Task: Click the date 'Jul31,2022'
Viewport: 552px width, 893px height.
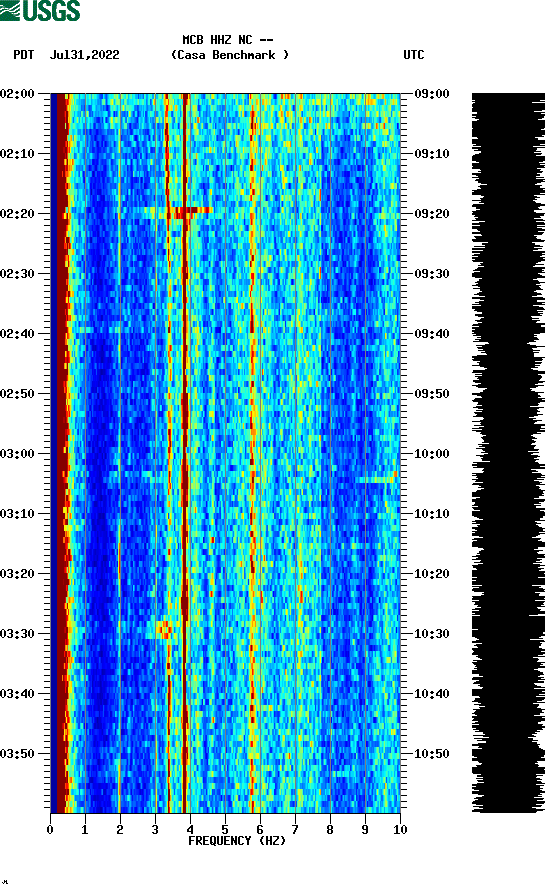Action: pyautogui.click(x=85, y=55)
